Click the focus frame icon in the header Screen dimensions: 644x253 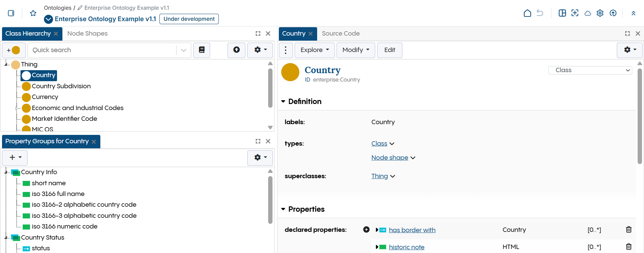[575, 13]
